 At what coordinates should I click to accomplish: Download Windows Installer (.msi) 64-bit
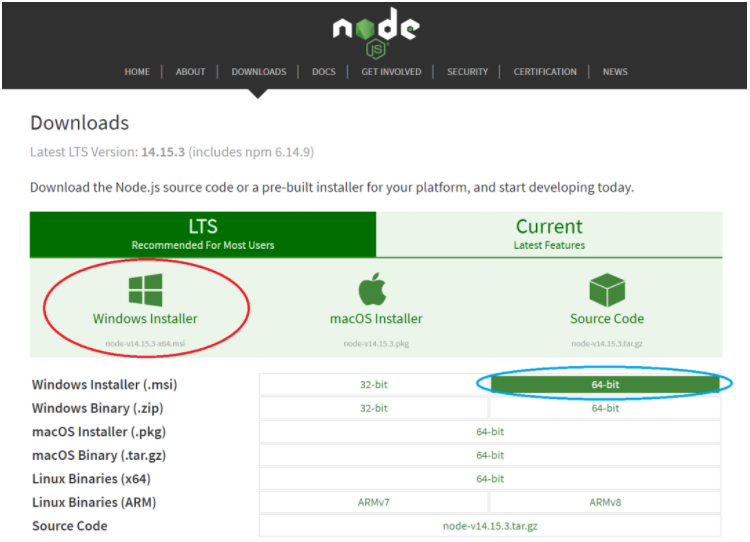[x=605, y=385]
